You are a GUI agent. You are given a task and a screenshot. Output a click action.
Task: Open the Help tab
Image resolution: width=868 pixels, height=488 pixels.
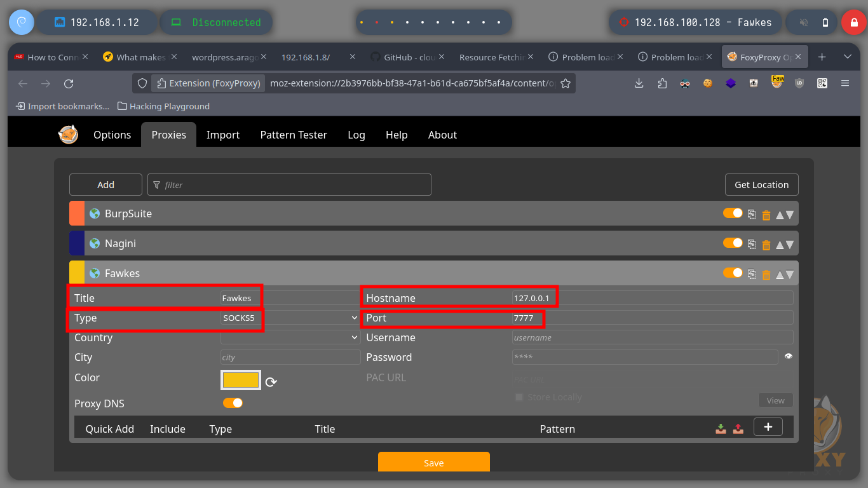pyautogui.click(x=397, y=135)
